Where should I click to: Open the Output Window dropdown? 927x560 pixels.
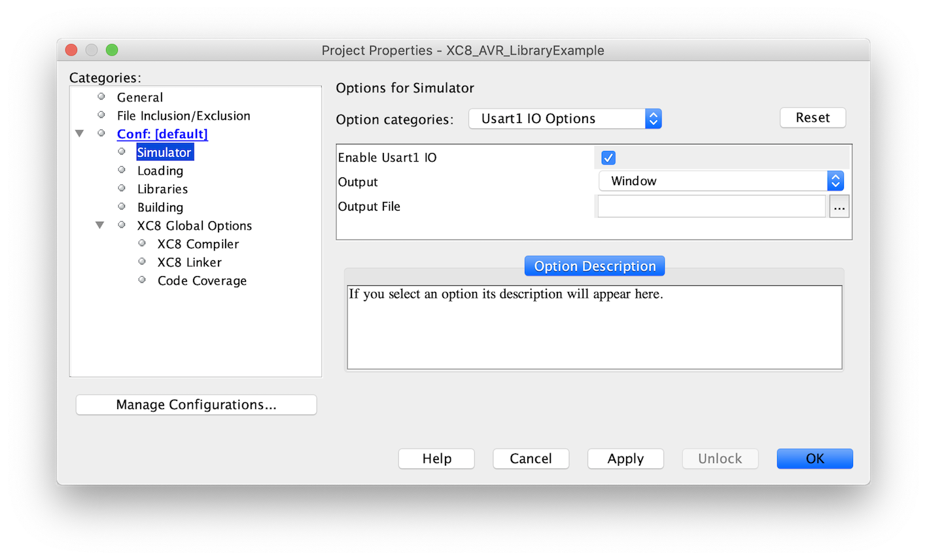tap(721, 181)
